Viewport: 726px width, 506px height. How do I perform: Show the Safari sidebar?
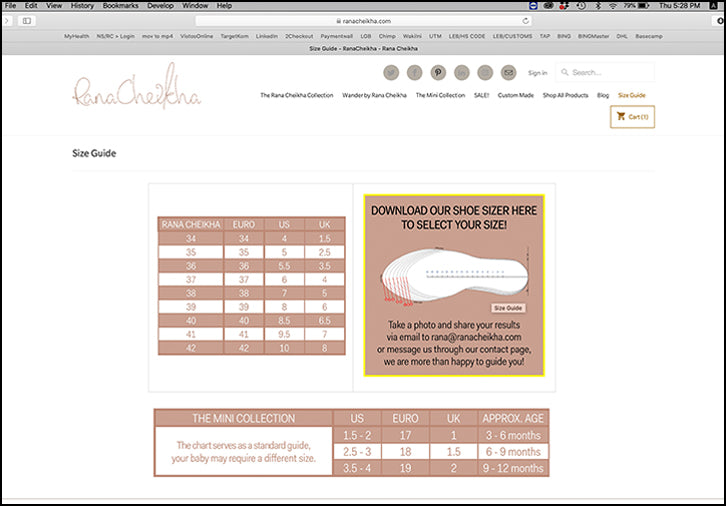point(26,20)
